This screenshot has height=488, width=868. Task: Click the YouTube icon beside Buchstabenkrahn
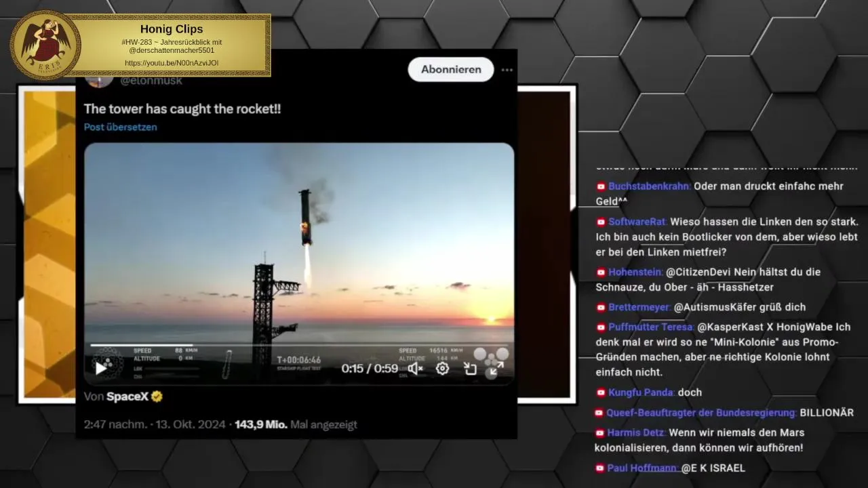[601, 186]
